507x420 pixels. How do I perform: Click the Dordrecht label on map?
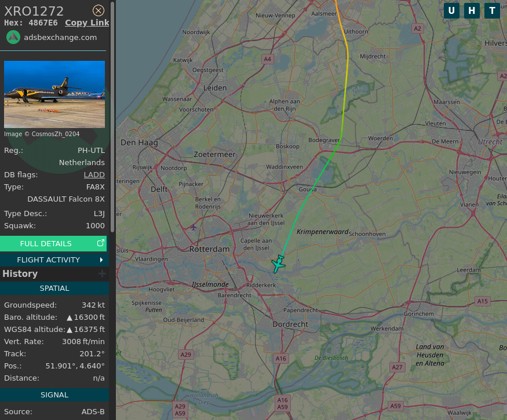[290, 324]
